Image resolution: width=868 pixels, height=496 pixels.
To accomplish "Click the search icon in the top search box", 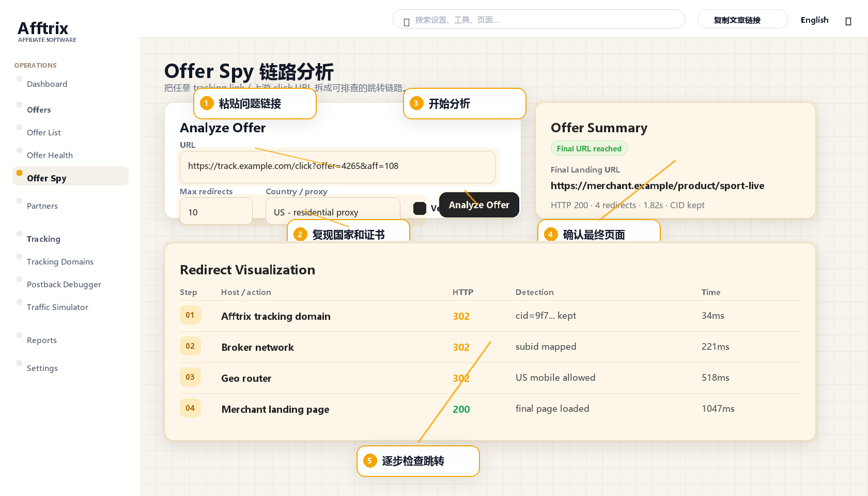I will (x=407, y=21).
